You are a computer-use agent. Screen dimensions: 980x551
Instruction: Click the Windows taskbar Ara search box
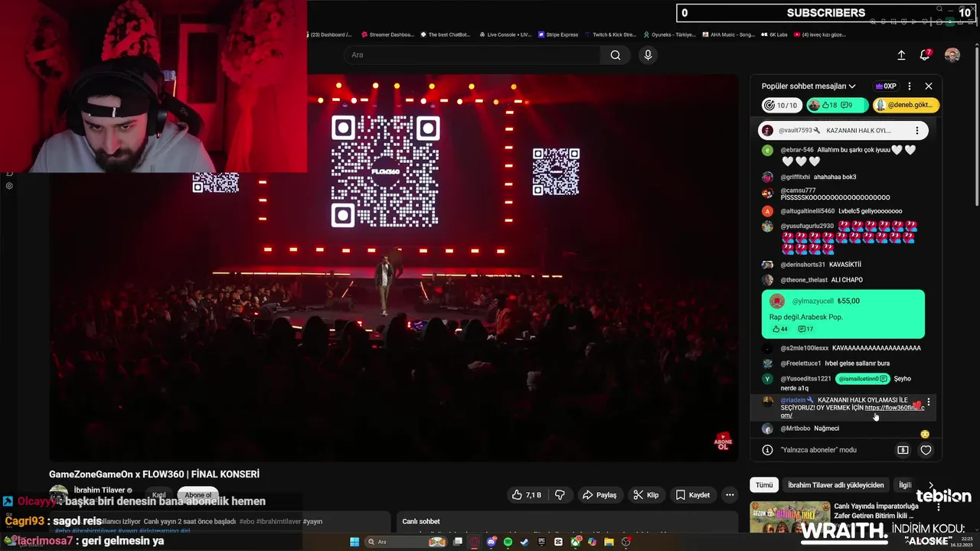(406, 542)
